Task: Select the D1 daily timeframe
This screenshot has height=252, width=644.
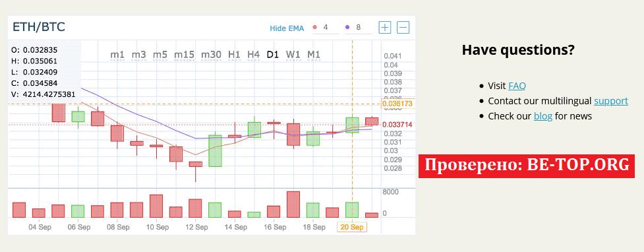Action: 273,55
